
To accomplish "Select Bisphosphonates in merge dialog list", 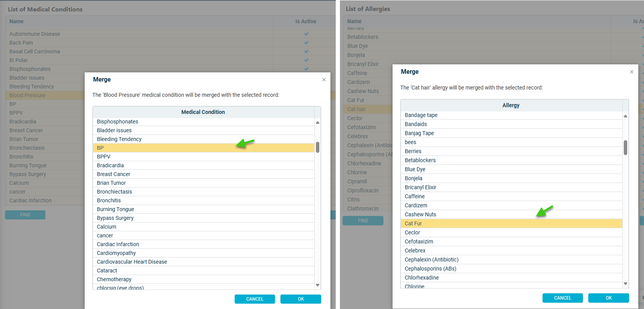I will (x=204, y=122).
